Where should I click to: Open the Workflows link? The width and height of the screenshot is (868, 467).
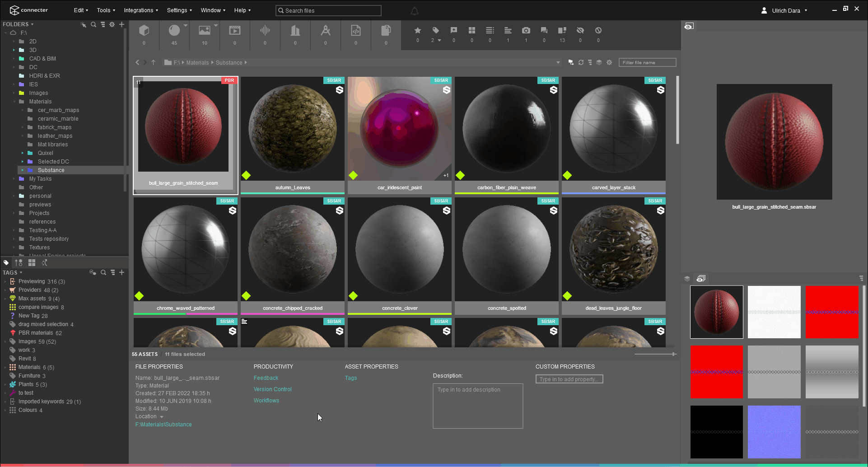click(x=266, y=401)
